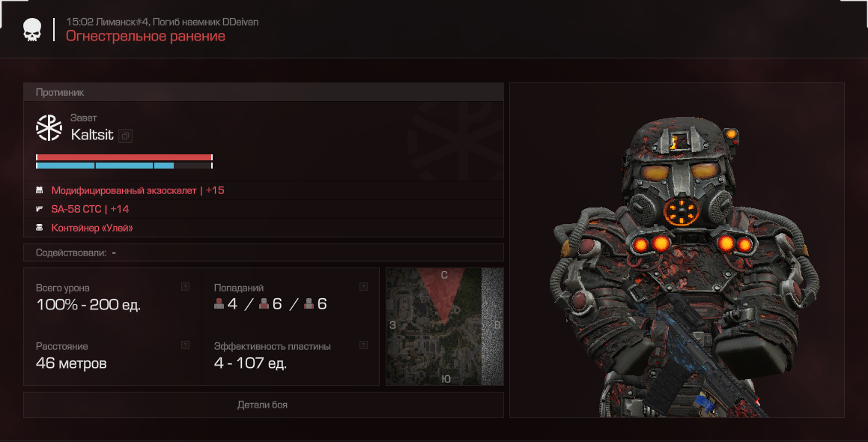Open Модифицированный экзоскелет +15 item link
The image size is (868, 442).
point(138,190)
